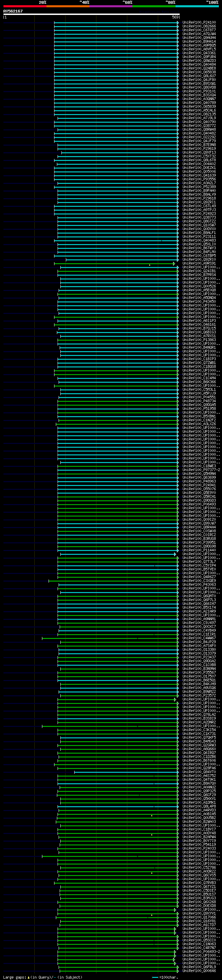Image resolution: width=222 pixels, height=980 pixels.
Task: Select hit label UniRef100_P29619
Action: [x=199, y=149]
